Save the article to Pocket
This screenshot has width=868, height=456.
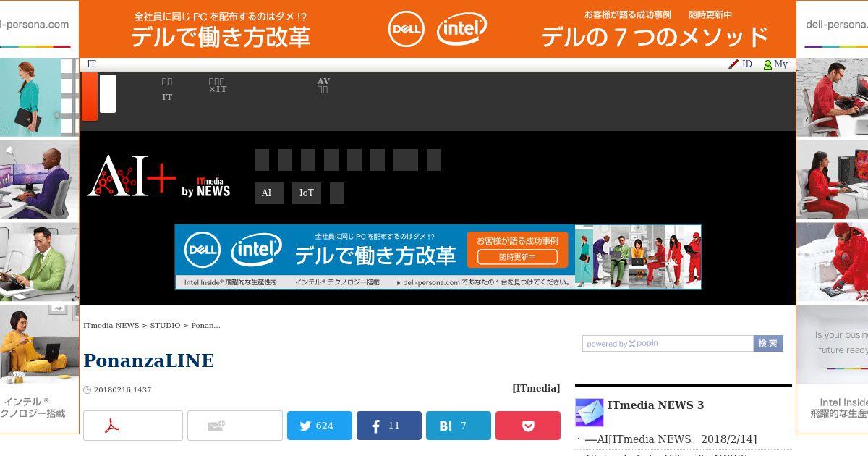point(528,426)
